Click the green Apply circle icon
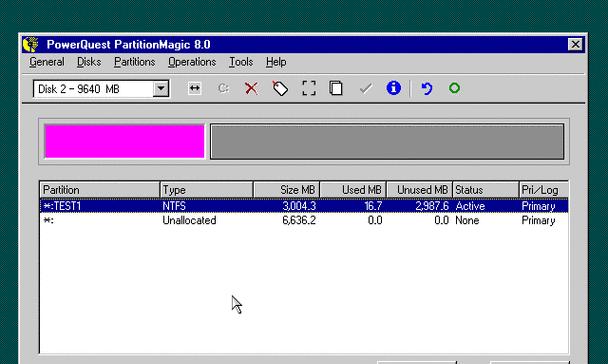Screen dimensions: 608x364 (454, 88)
